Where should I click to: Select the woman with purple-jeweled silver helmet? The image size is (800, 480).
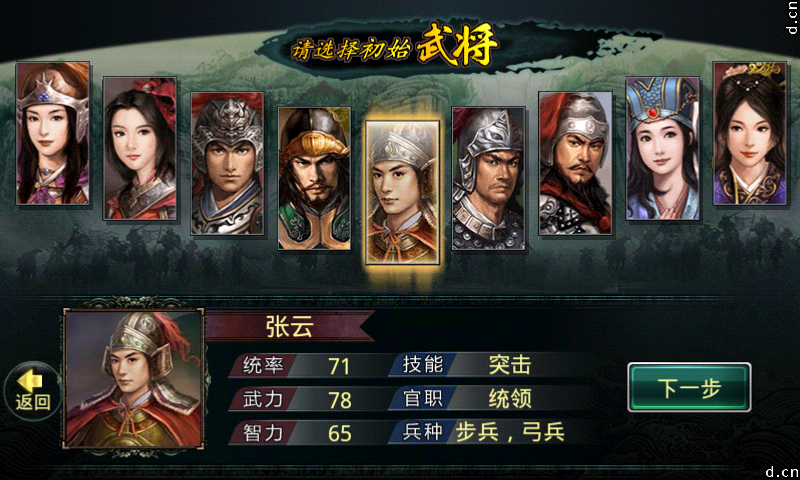[x=53, y=134]
